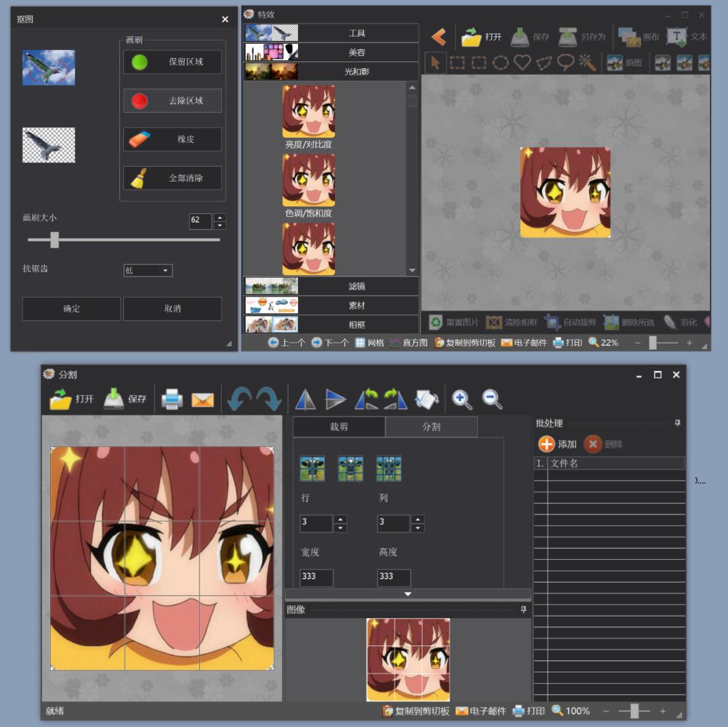Select the magic wand tool
728x727 pixels.
(587, 62)
